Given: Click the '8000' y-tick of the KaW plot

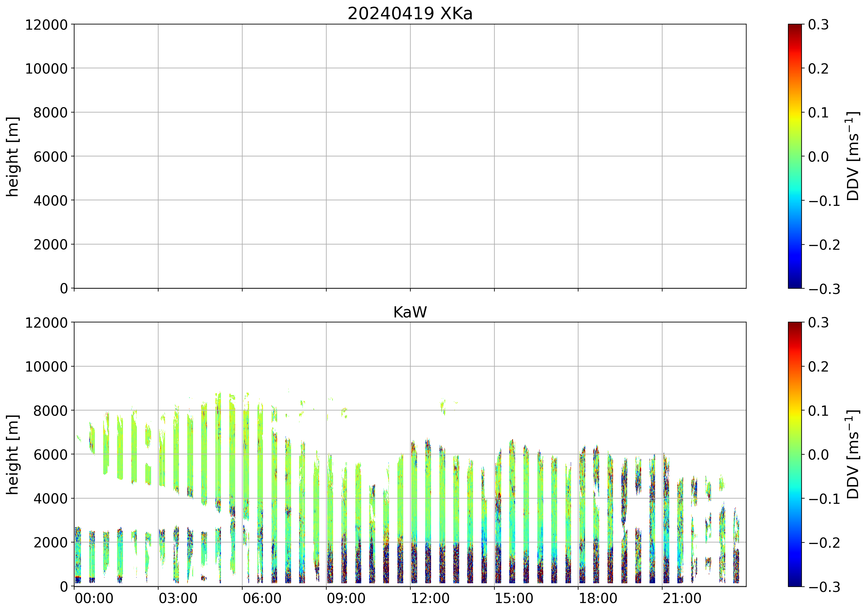Looking at the screenshot, I should 50,411.
